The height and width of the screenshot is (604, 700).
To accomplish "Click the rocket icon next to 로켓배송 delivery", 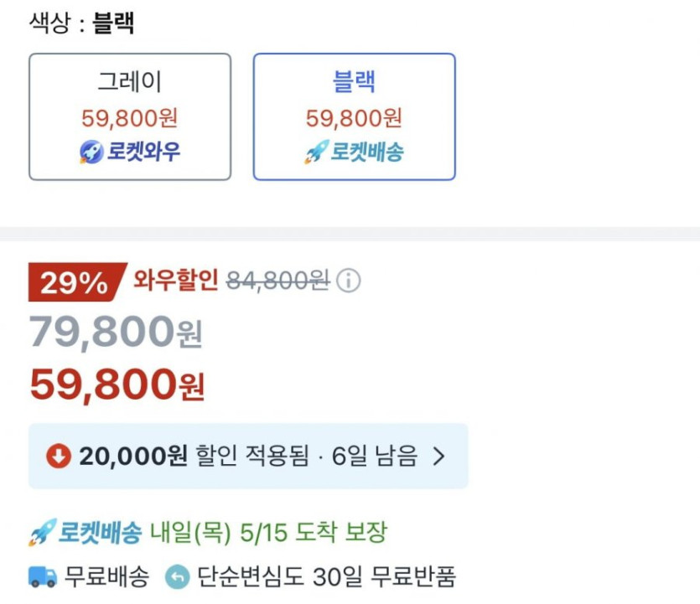I will click(x=41, y=532).
